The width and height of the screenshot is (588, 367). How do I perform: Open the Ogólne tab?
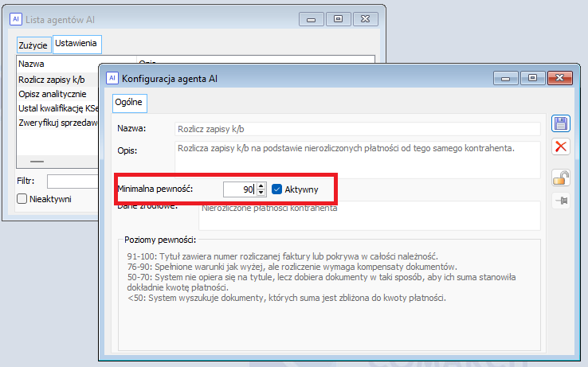coord(129,103)
